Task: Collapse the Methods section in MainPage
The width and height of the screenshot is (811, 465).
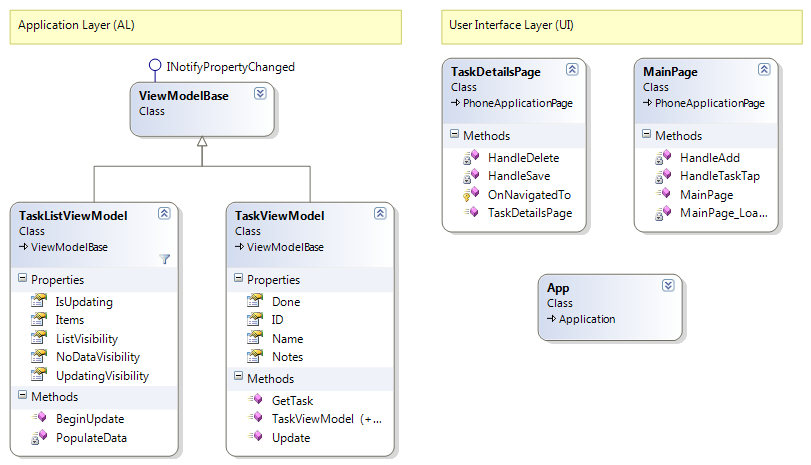Action: tap(646, 135)
